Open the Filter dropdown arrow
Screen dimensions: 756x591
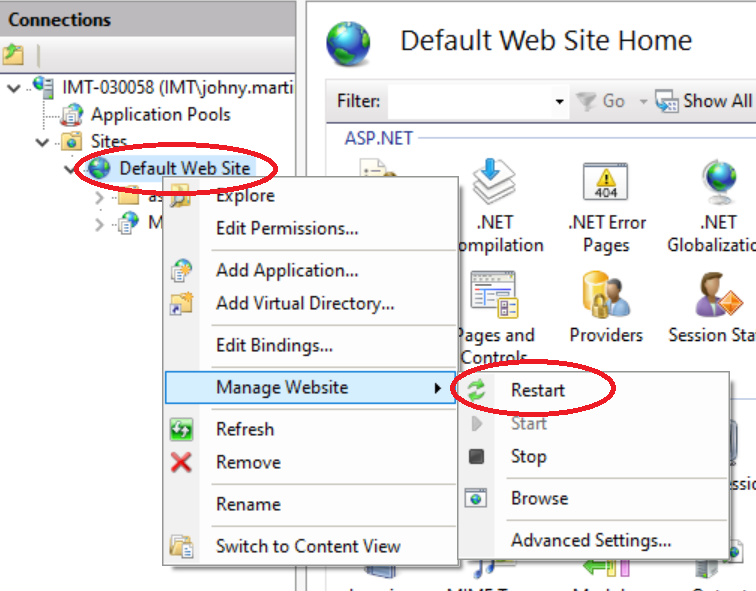559,101
